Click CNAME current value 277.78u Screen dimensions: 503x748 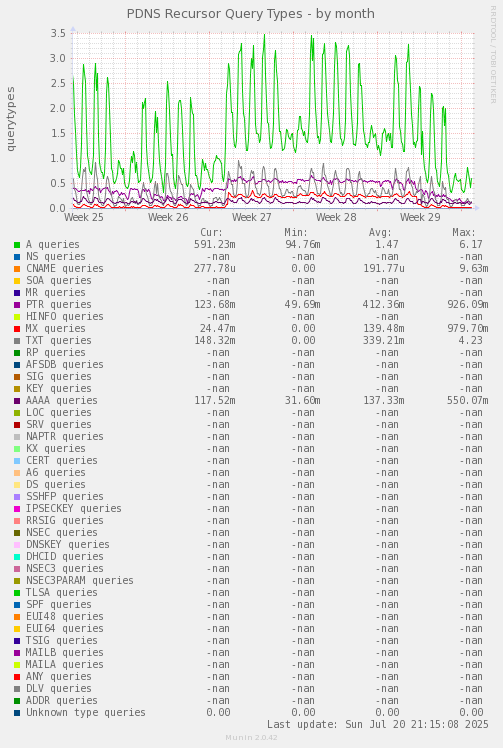215,269
